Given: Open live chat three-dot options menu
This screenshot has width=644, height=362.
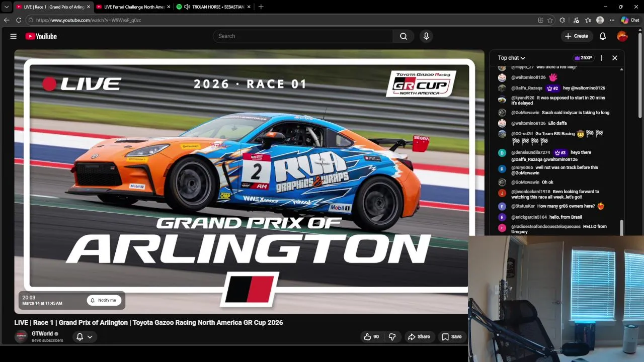Looking at the screenshot, I should point(601,58).
